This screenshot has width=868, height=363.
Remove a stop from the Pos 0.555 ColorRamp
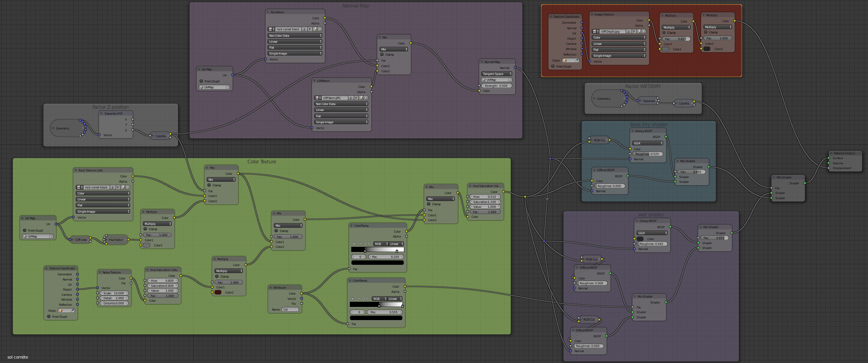tap(358, 299)
